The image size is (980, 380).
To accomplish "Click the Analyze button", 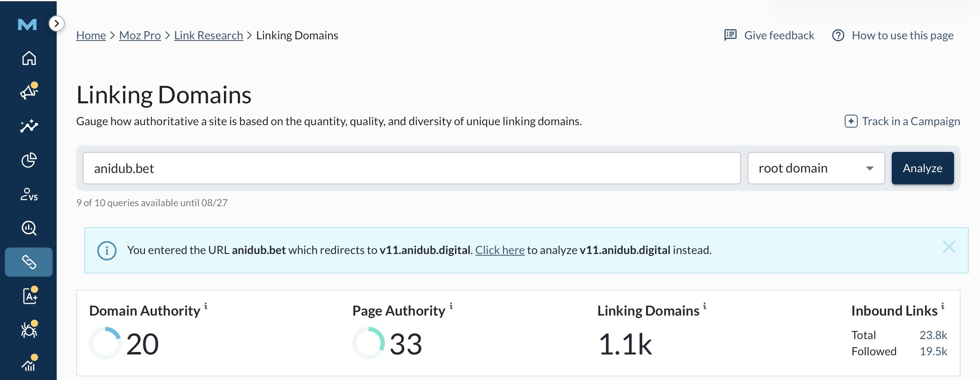I will click(922, 168).
